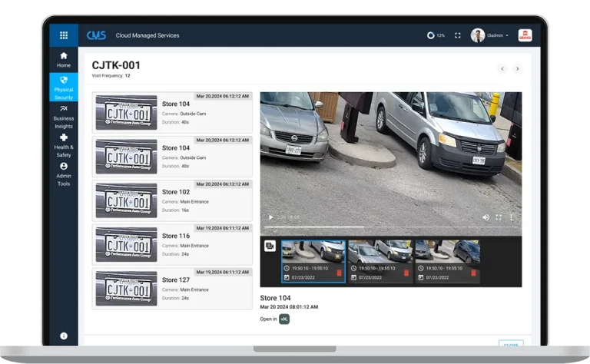The width and height of the screenshot is (590, 364).
Task: Go to Home in the sidebar
Action: [64, 60]
